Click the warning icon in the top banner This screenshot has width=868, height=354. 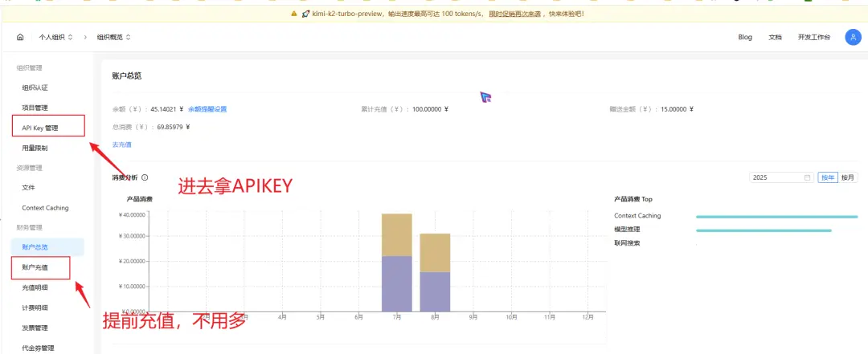[294, 14]
